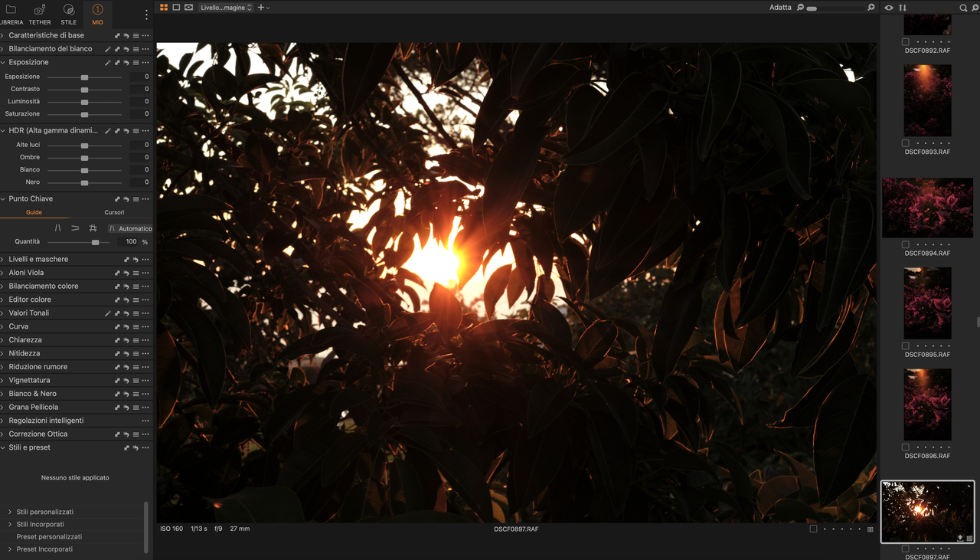Image resolution: width=980 pixels, height=560 pixels.
Task: Click the viewer zoom-out magnifier icon
Action: [801, 7]
